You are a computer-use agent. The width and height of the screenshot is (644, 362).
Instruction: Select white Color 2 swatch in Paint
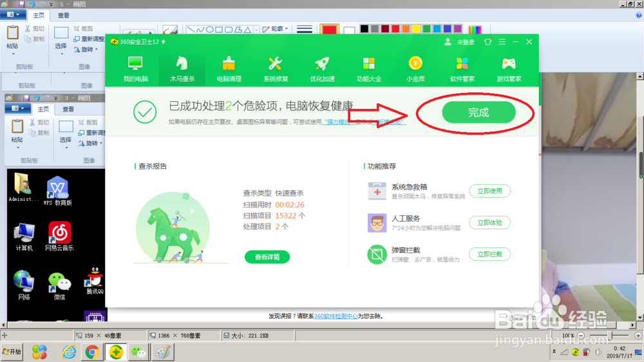(349, 30)
